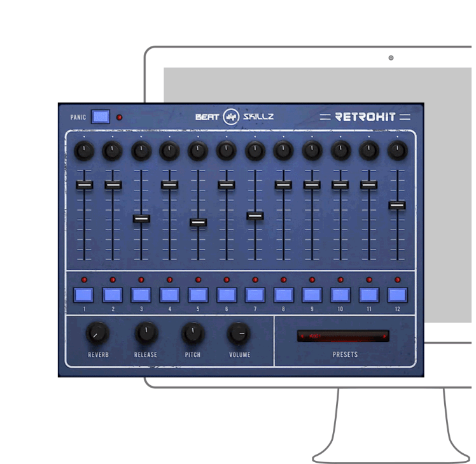Click the red LED above pad 1
Viewport: 476px width, 464px height.
[x=84, y=279]
